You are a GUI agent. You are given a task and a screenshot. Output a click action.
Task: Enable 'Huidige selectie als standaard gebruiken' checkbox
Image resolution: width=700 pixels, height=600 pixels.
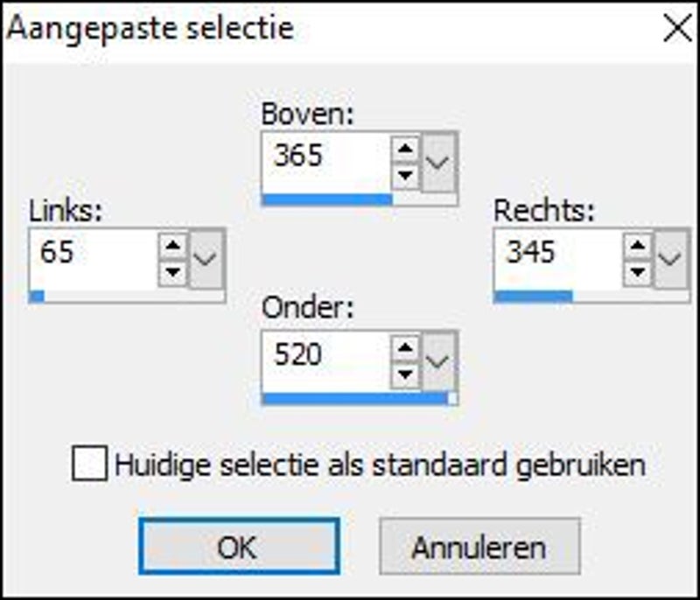91,465
